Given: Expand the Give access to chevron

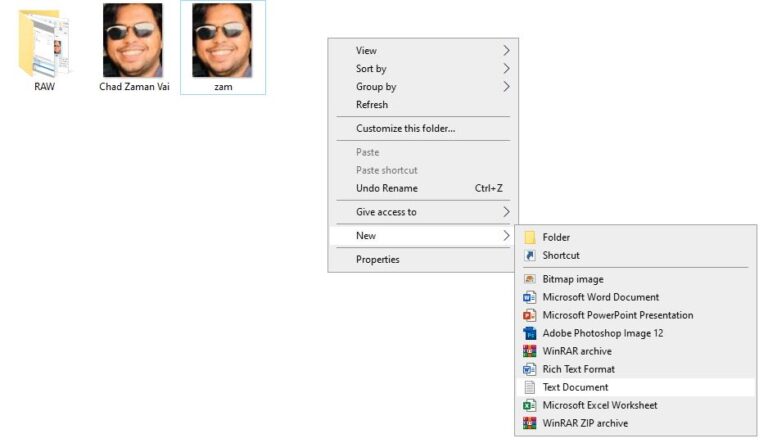Looking at the screenshot, I should click(506, 212).
